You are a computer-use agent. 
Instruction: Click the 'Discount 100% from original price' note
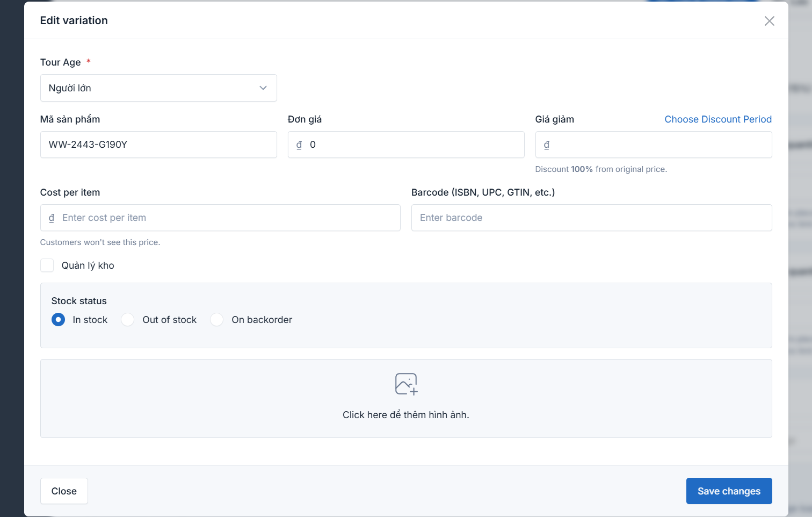pos(601,169)
